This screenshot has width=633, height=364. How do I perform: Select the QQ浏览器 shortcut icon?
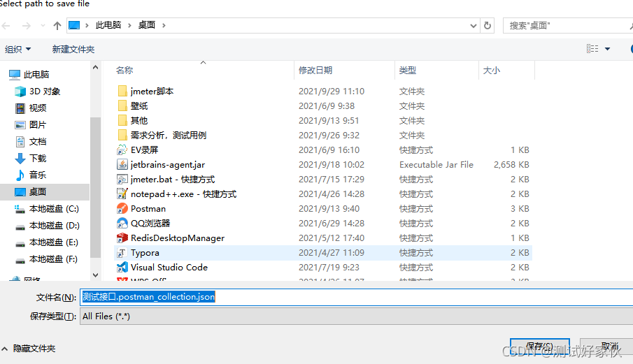122,224
